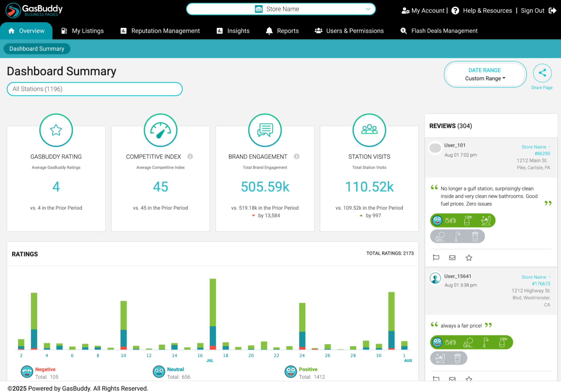Click the gray cup icon in User_101 review
Screen dimensions: 561x392
pos(475,236)
